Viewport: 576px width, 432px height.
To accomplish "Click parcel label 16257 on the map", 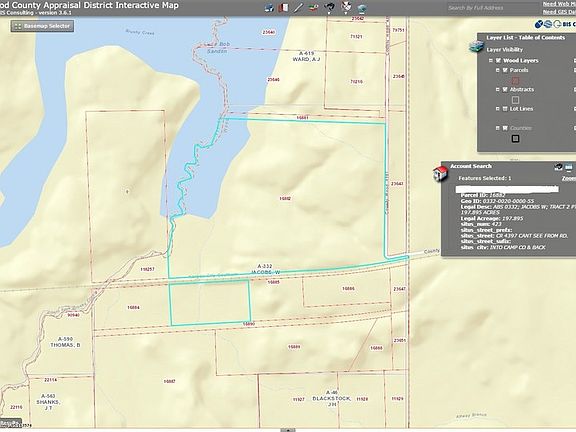I will 147,269.
